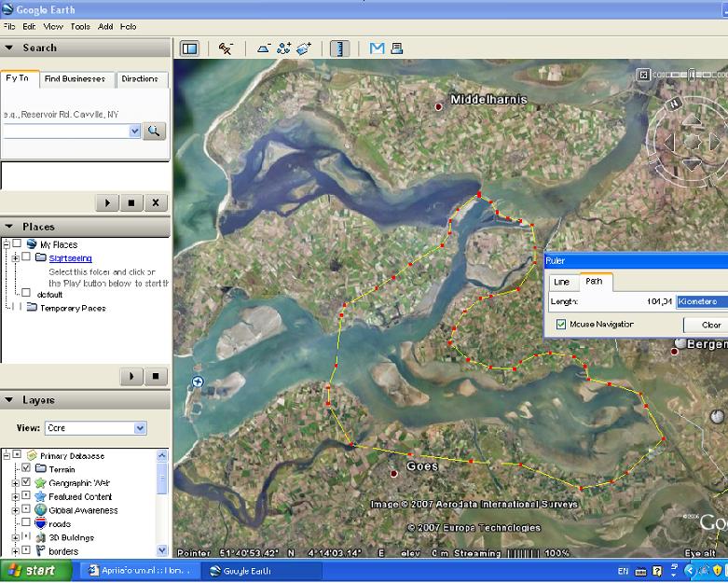The image size is (728, 583).
Task: Click the Layers list vertical scrollbar
Action: pyautogui.click(x=161, y=503)
